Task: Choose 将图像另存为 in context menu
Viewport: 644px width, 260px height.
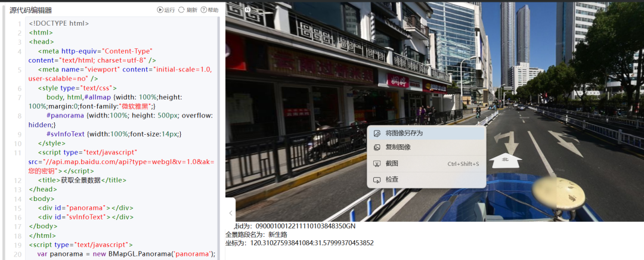Action: pyautogui.click(x=426, y=134)
